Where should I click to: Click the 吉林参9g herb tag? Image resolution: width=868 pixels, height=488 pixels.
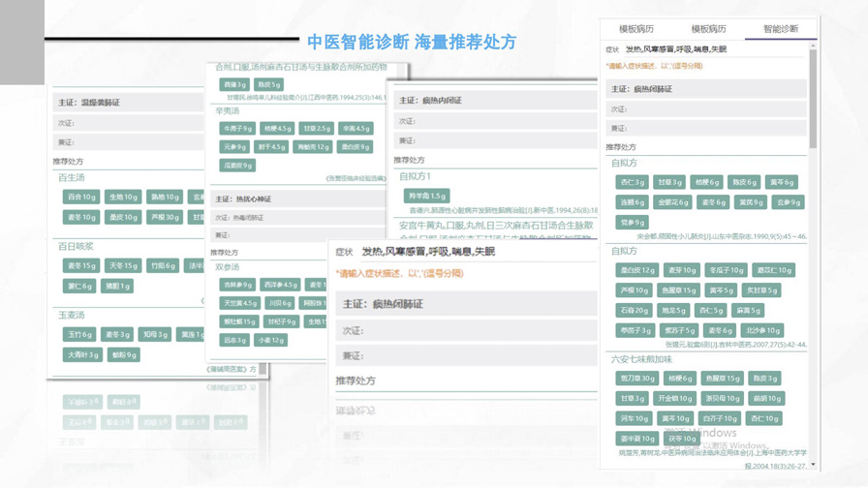coord(236,285)
